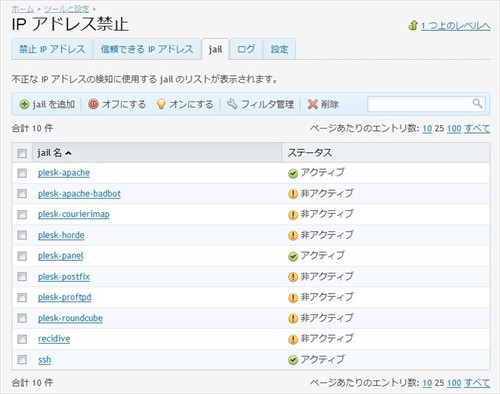The width and height of the screenshot is (500, 394).
Task: Set entries per page to 100 at bottom
Action: [454, 383]
